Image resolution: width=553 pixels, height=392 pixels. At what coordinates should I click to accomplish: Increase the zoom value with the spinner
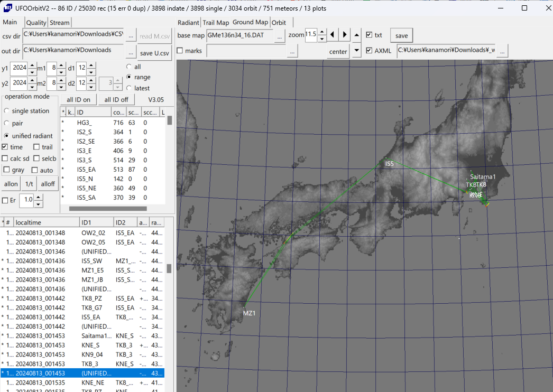pyautogui.click(x=321, y=32)
